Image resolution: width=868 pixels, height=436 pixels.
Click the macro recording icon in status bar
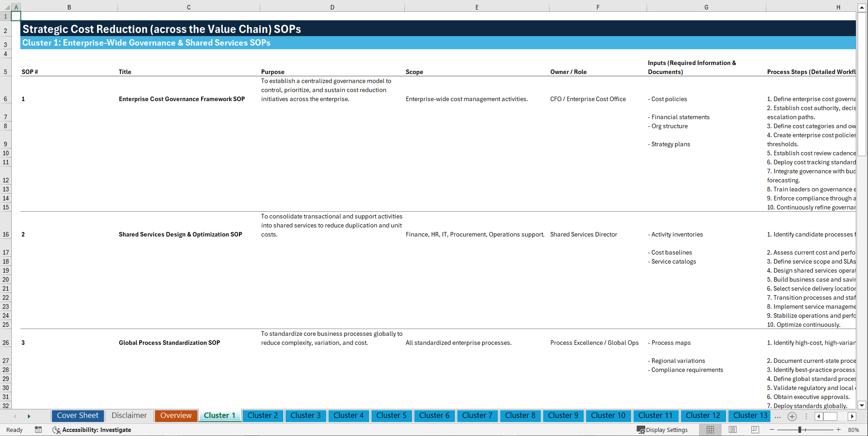coord(38,430)
